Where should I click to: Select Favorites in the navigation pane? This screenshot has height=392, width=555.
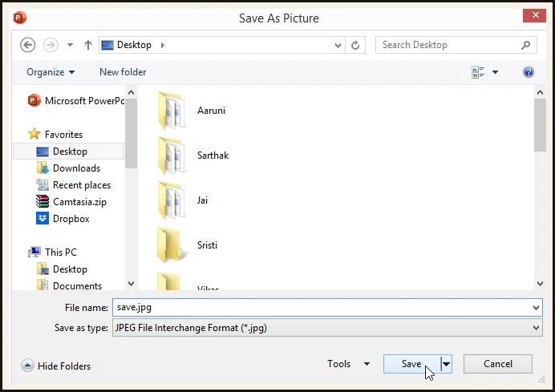coord(55,134)
